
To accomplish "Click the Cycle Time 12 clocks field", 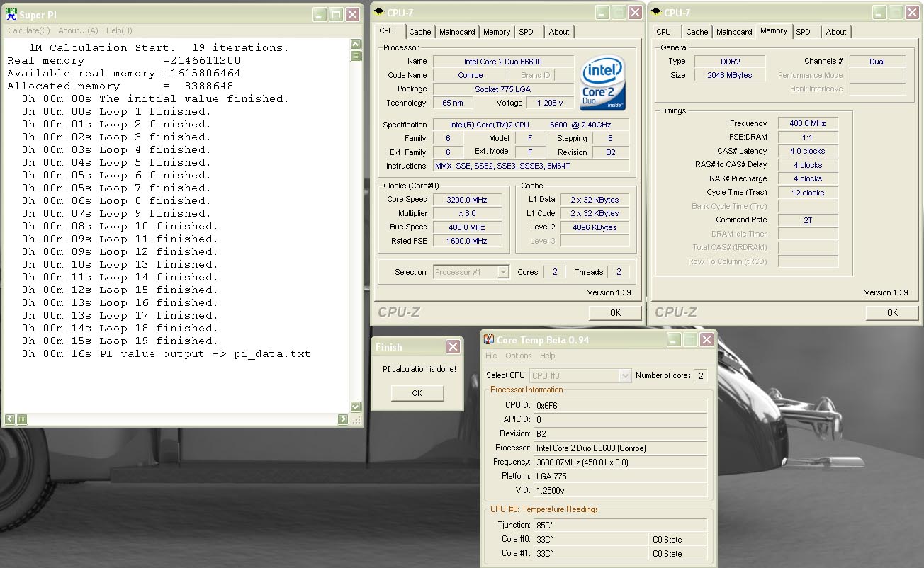I will click(808, 193).
